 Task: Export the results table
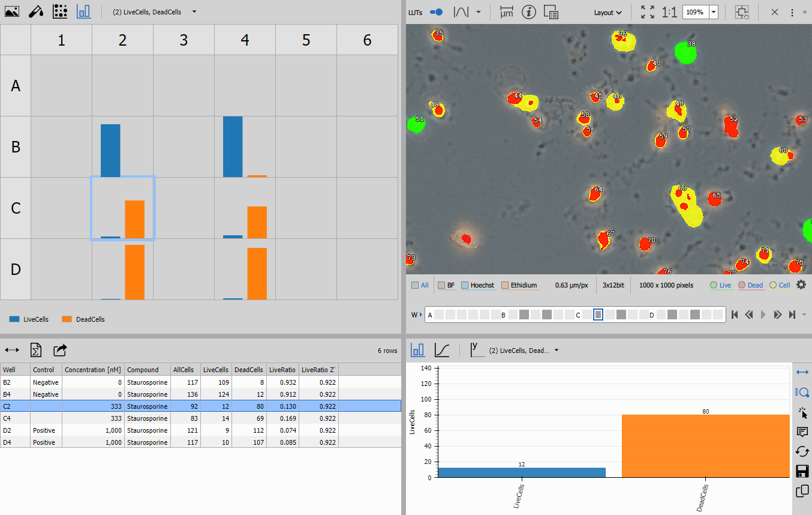(60, 350)
